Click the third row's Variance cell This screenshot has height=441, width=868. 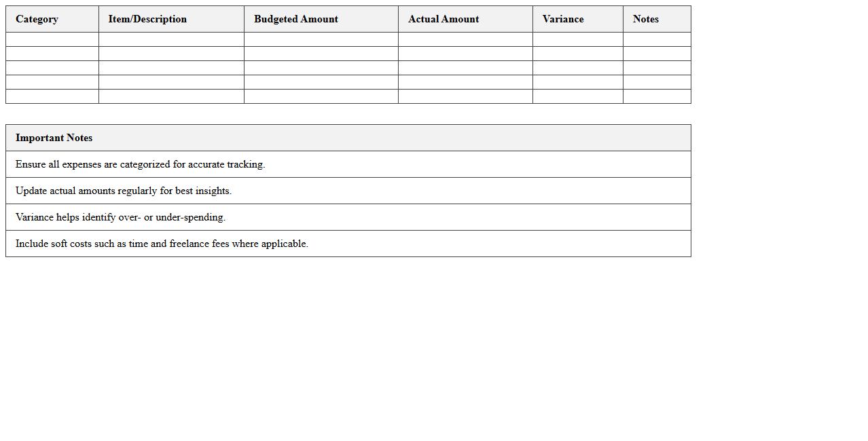pyautogui.click(x=577, y=67)
